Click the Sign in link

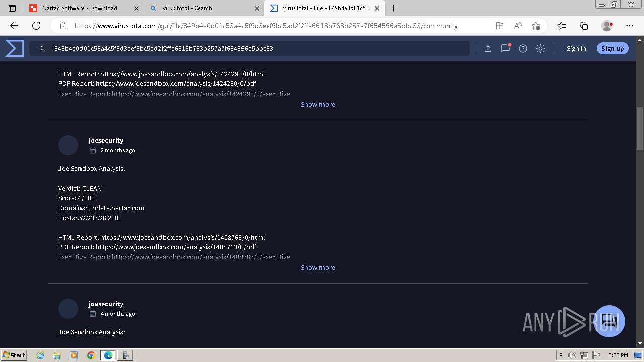point(576,48)
